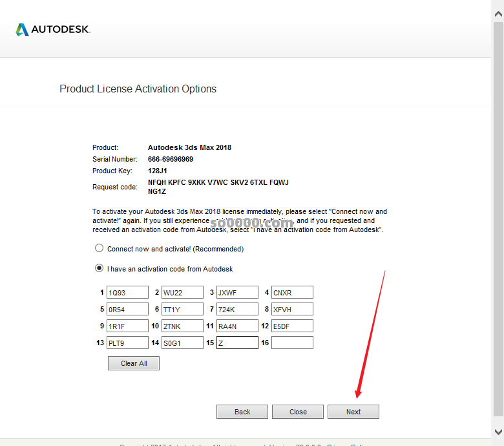
Task: Click activation field 8 with XFVH
Action: pyautogui.click(x=292, y=310)
